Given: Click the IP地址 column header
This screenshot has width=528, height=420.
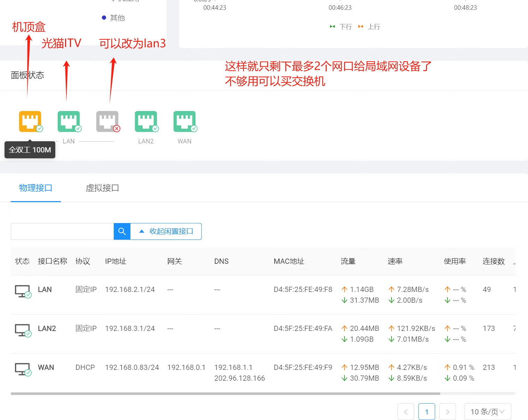Looking at the screenshot, I should point(115,261).
